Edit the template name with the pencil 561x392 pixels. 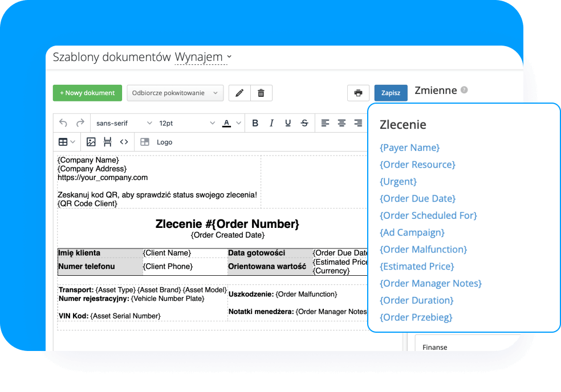[x=239, y=92]
